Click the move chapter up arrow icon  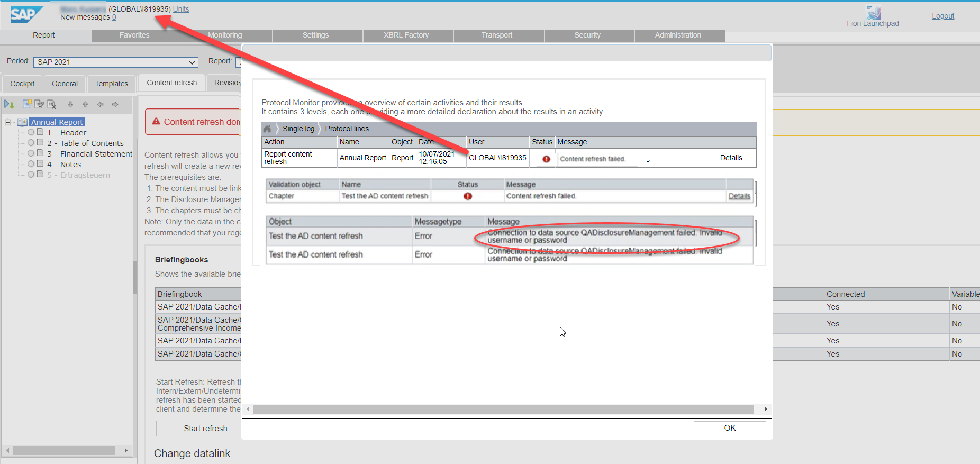(x=85, y=104)
